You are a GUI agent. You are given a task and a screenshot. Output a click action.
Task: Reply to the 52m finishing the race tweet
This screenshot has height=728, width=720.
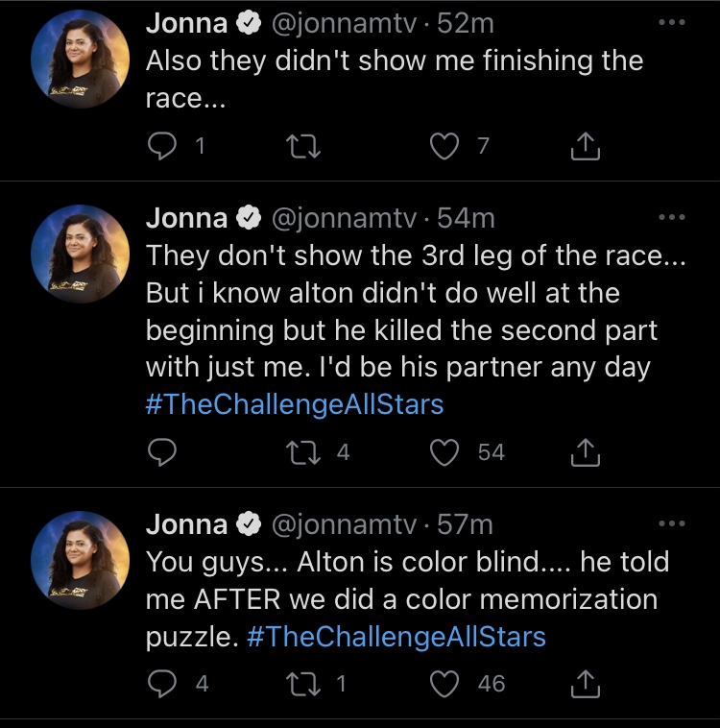coord(162,146)
